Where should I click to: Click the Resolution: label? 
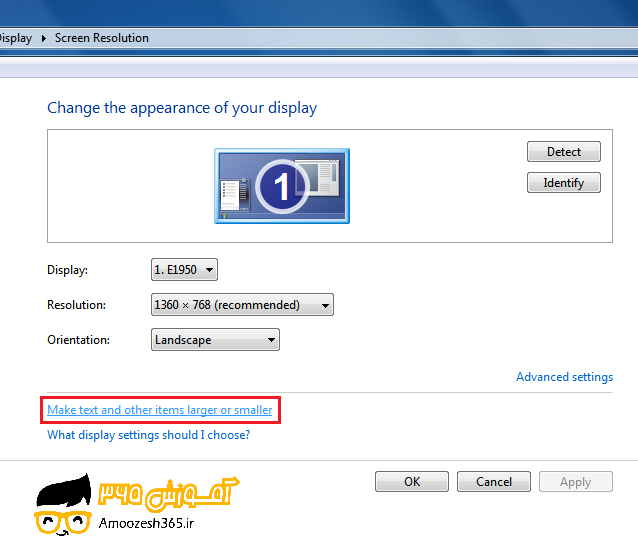pos(76,305)
